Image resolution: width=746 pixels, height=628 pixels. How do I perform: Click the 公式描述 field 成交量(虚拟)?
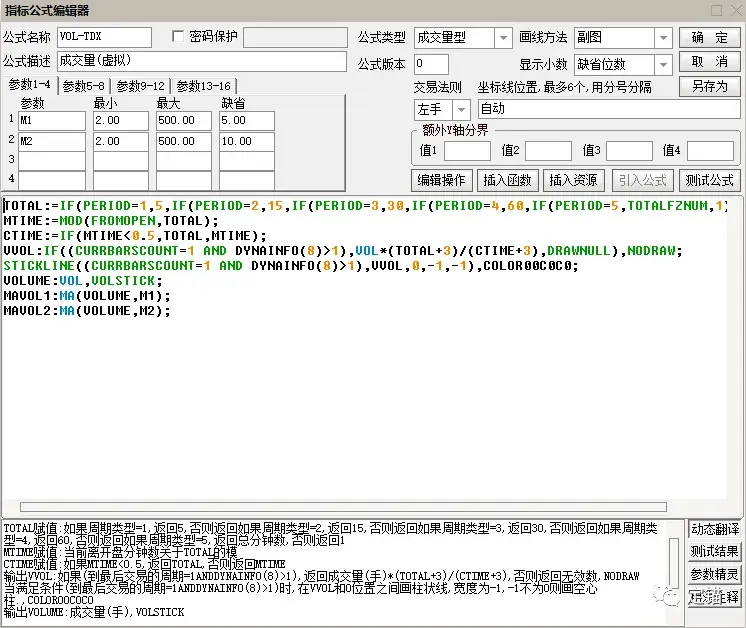pyautogui.click(x=202, y=61)
